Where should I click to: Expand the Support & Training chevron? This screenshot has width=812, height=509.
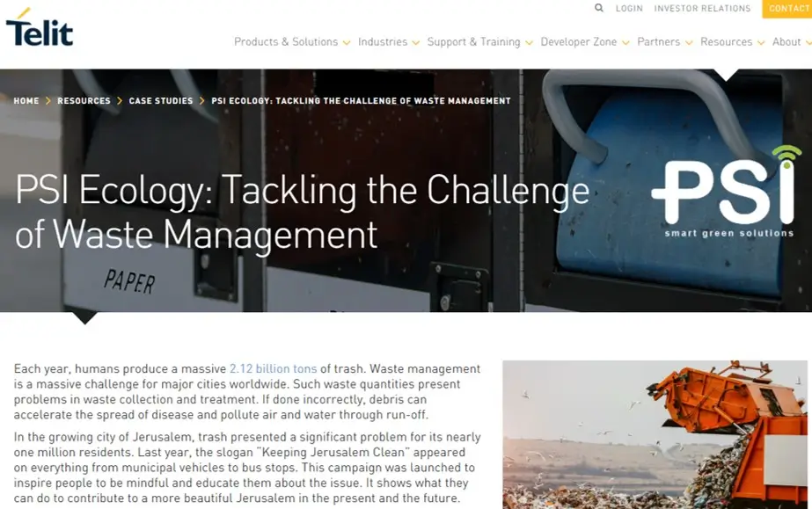[x=529, y=43]
